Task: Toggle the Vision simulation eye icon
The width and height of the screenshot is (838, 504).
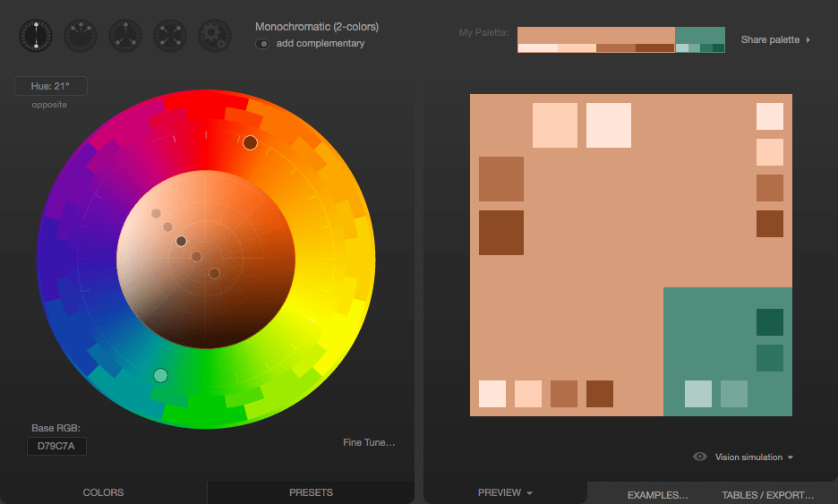Action: click(x=701, y=457)
